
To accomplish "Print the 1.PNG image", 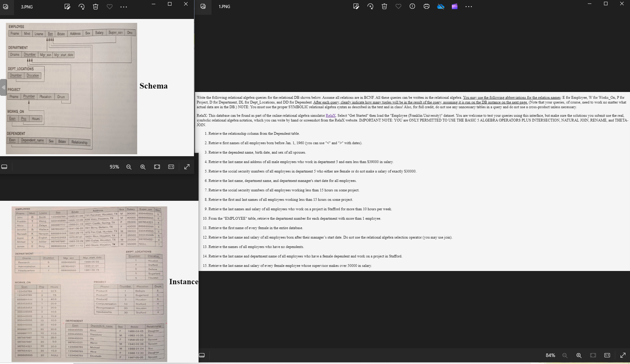I will coord(426,6).
